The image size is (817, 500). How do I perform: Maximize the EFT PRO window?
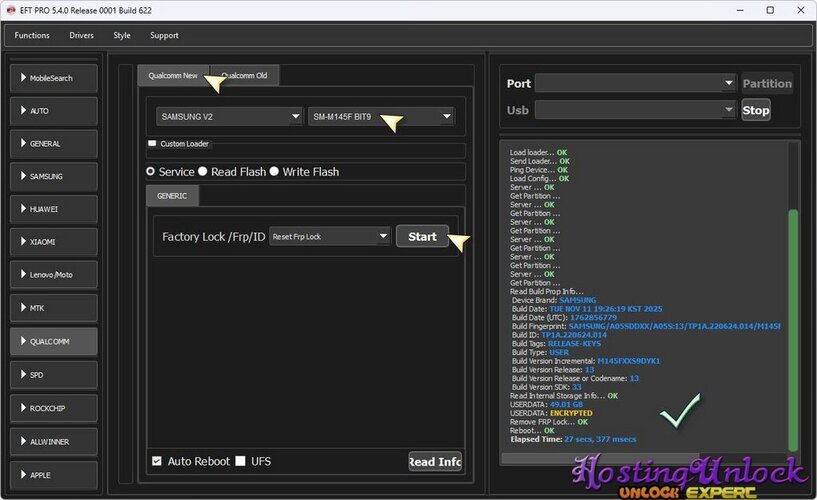point(770,10)
